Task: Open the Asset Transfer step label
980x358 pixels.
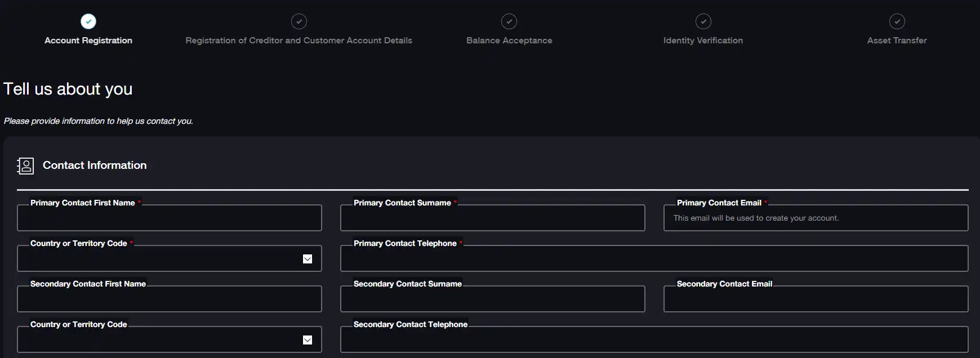Action: (897, 41)
